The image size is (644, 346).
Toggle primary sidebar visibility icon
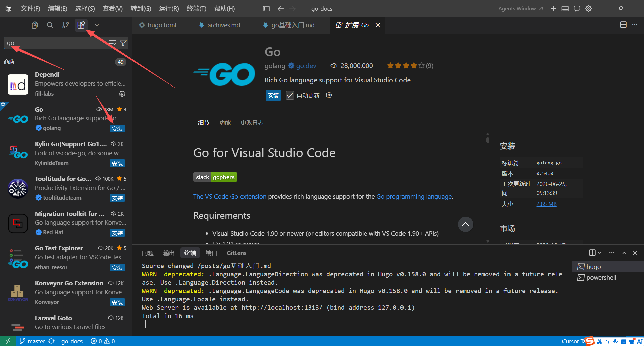pyautogui.click(x=266, y=9)
